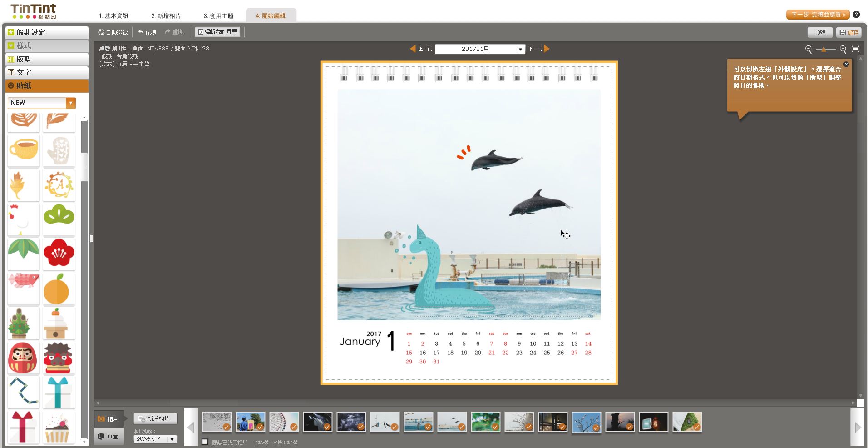The width and height of the screenshot is (868, 448).
Task: Select the red fish sticker
Action: (24, 289)
